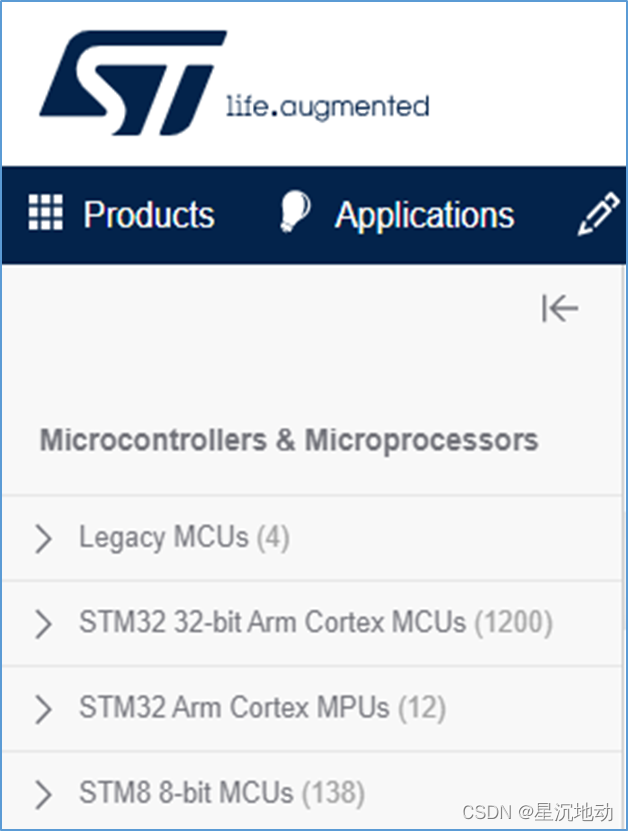Expand the Legacy MCUs chevron
628x831 pixels.
tap(43, 539)
